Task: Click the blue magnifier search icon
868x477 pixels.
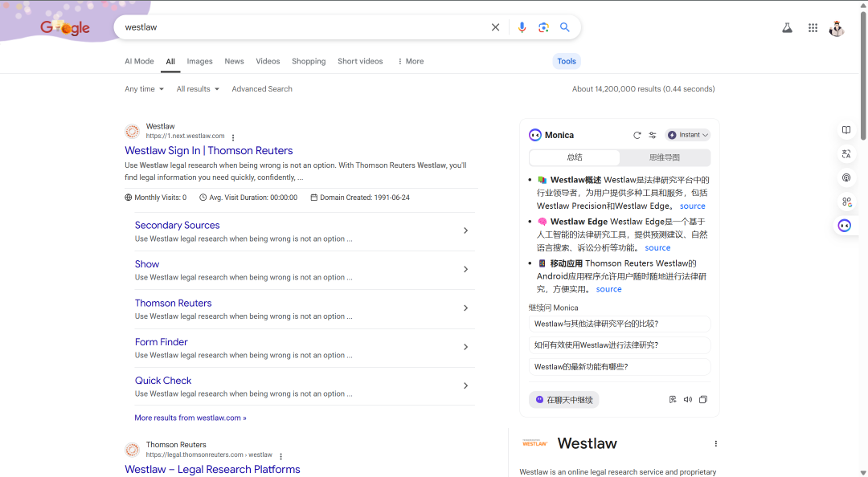Action: 565,27
